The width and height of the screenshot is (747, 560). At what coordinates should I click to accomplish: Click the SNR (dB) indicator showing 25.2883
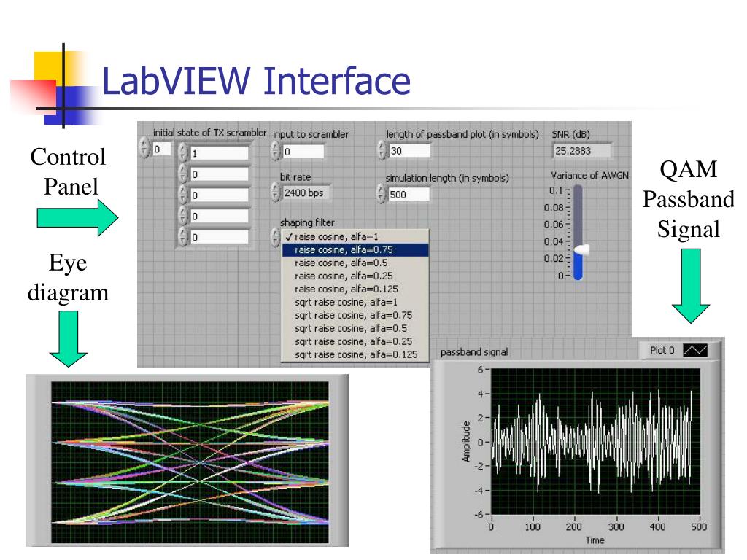click(581, 151)
